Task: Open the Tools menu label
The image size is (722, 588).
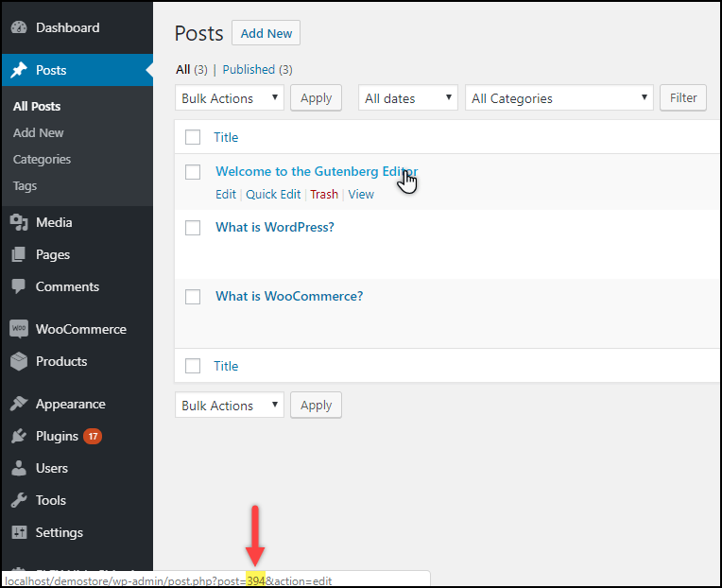Action: (x=51, y=500)
